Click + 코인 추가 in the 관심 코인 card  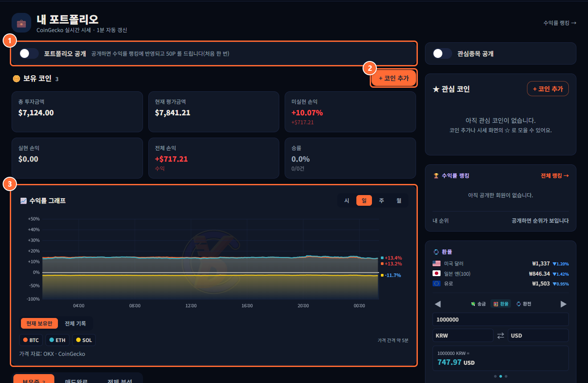tap(548, 89)
